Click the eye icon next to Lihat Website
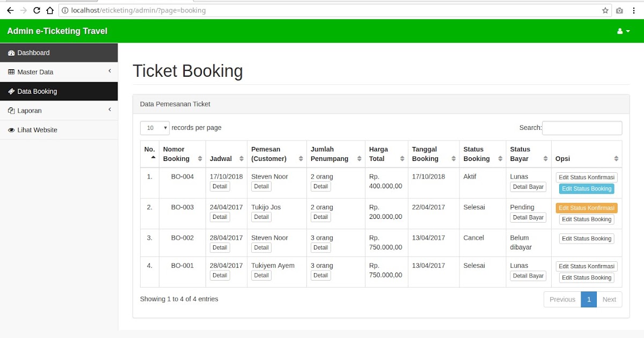The height and width of the screenshot is (338, 644). [11, 130]
